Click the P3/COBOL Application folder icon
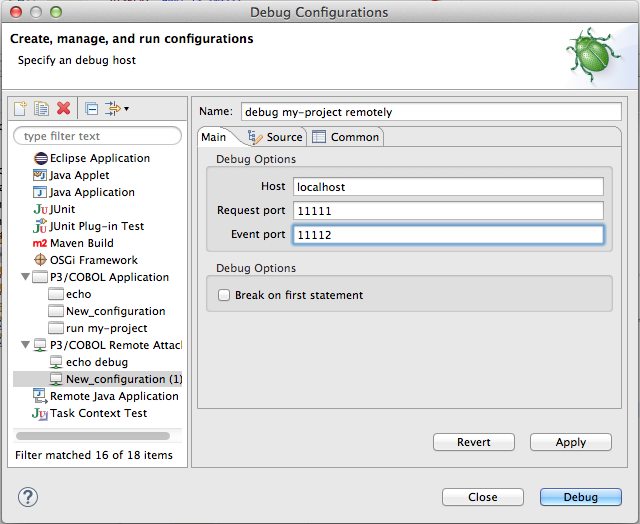The width and height of the screenshot is (640, 524). click(x=40, y=277)
